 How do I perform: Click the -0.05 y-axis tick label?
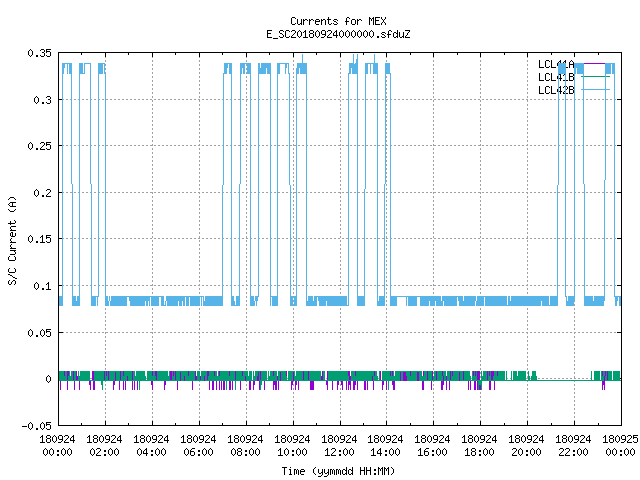[37, 426]
